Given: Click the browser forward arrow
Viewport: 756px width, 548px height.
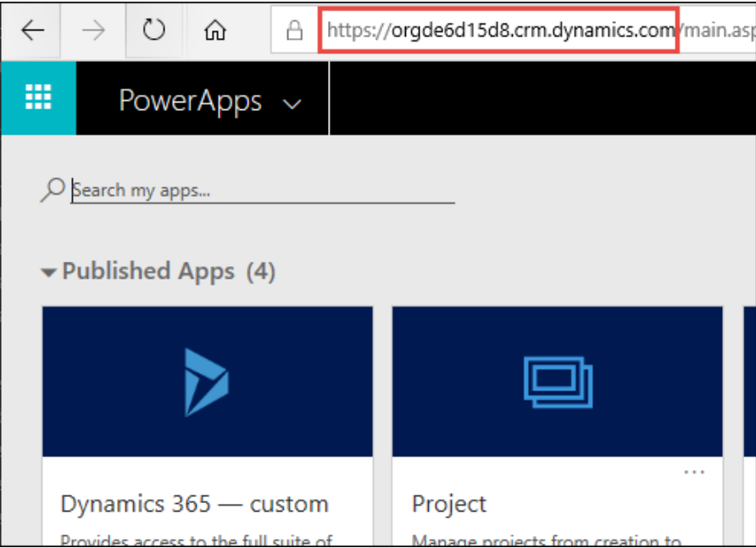Looking at the screenshot, I should [x=93, y=30].
